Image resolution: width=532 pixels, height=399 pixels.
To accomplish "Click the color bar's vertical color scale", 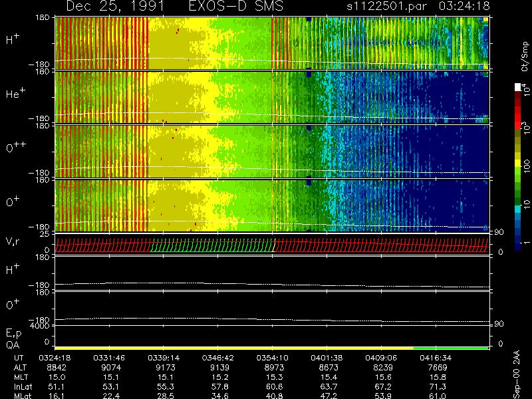I will 518,167.
